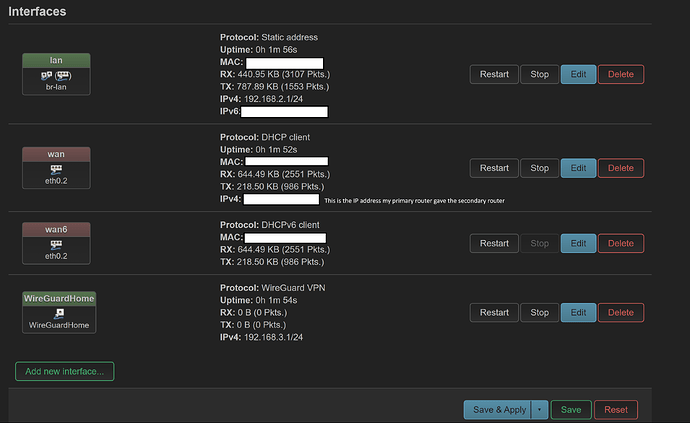Image resolution: width=690 pixels, height=423 pixels.
Task: Edit the WireGuardHome VPN interface
Action: point(577,312)
